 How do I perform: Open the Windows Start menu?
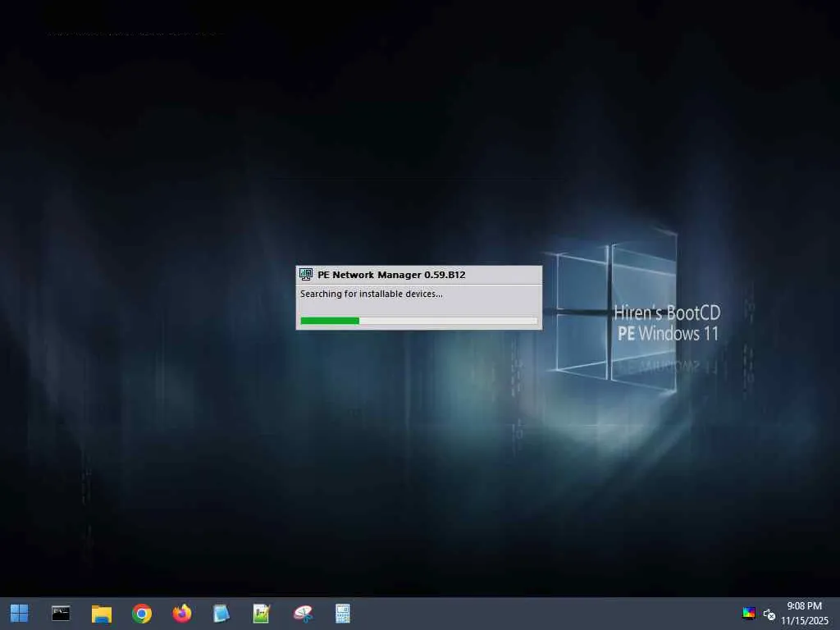pyautogui.click(x=20, y=614)
